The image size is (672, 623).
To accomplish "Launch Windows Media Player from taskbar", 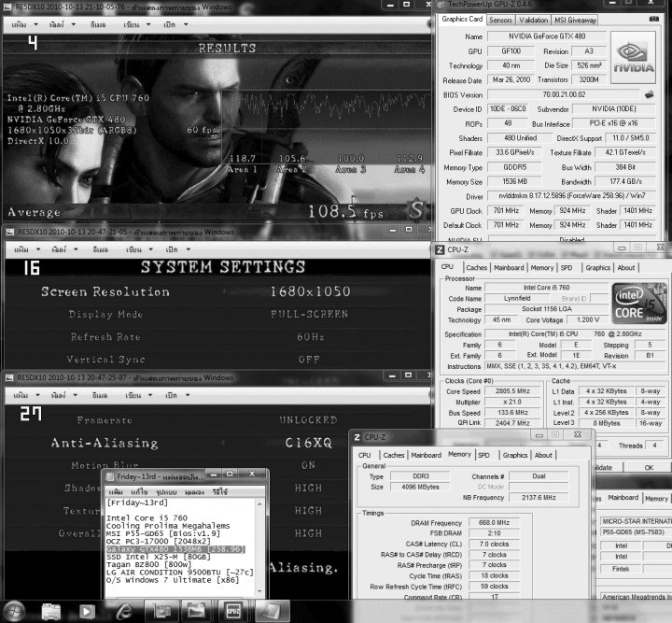I will (87, 612).
